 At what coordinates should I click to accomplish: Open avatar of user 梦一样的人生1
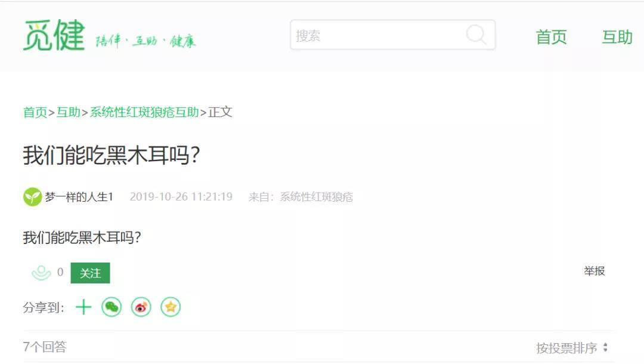pos(32,197)
